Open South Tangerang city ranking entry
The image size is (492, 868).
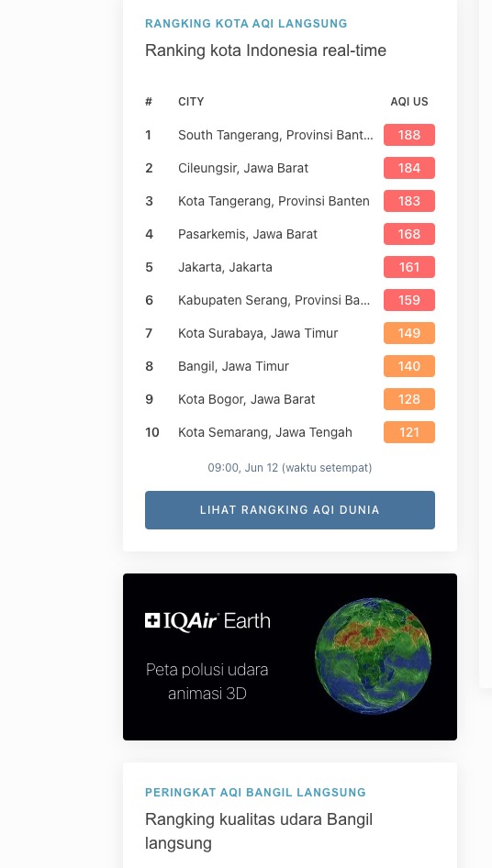[275, 135]
